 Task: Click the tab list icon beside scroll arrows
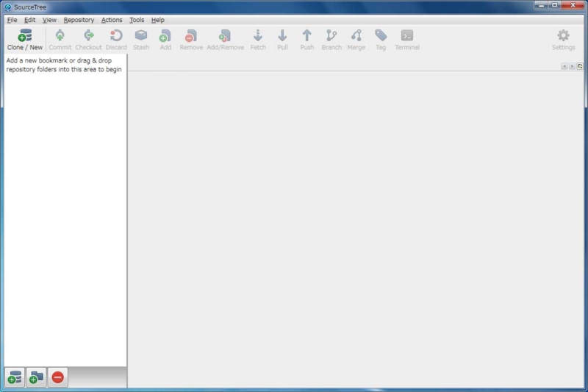[580, 66]
